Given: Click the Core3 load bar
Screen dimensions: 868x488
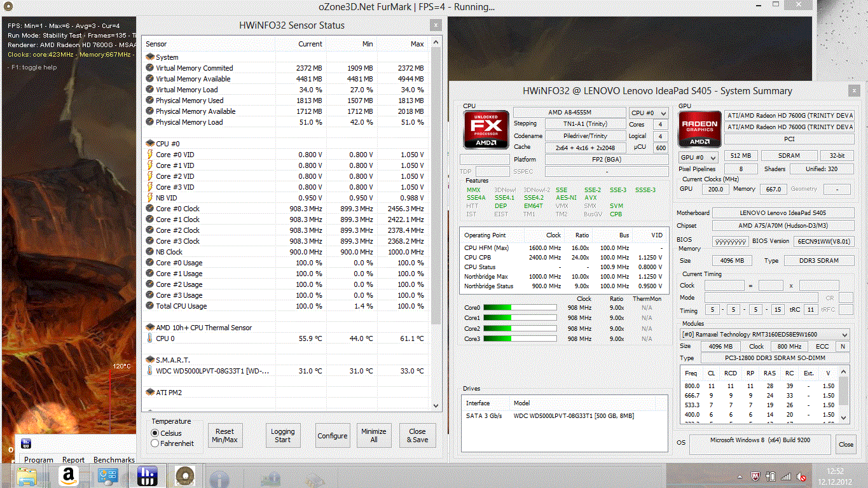Looking at the screenshot, I should click(x=520, y=339).
